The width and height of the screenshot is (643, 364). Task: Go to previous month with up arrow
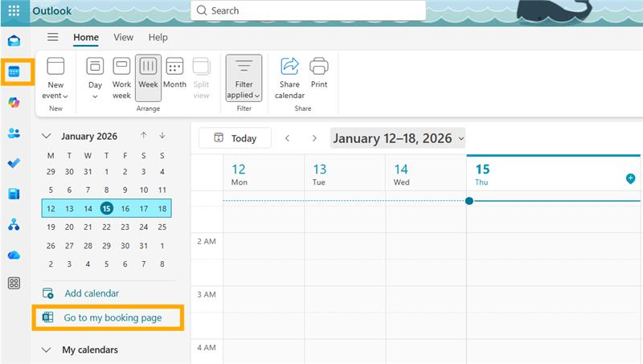pyautogui.click(x=144, y=135)
